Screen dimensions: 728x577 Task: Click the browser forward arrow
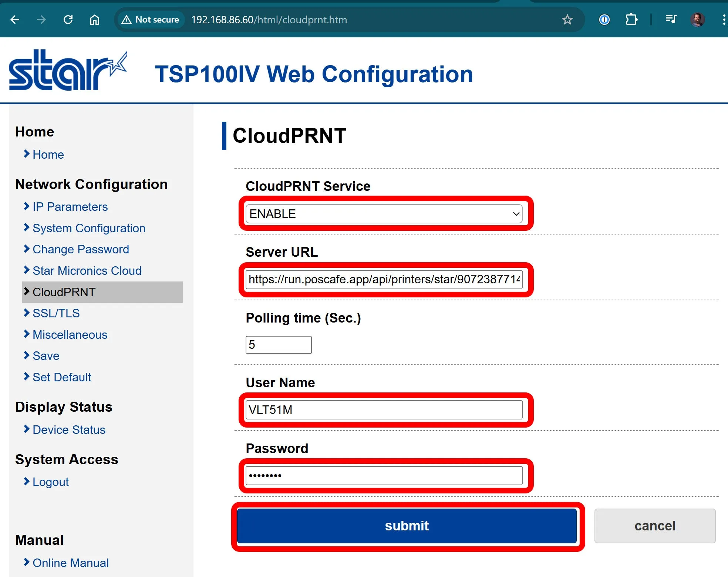pos(41,20)
